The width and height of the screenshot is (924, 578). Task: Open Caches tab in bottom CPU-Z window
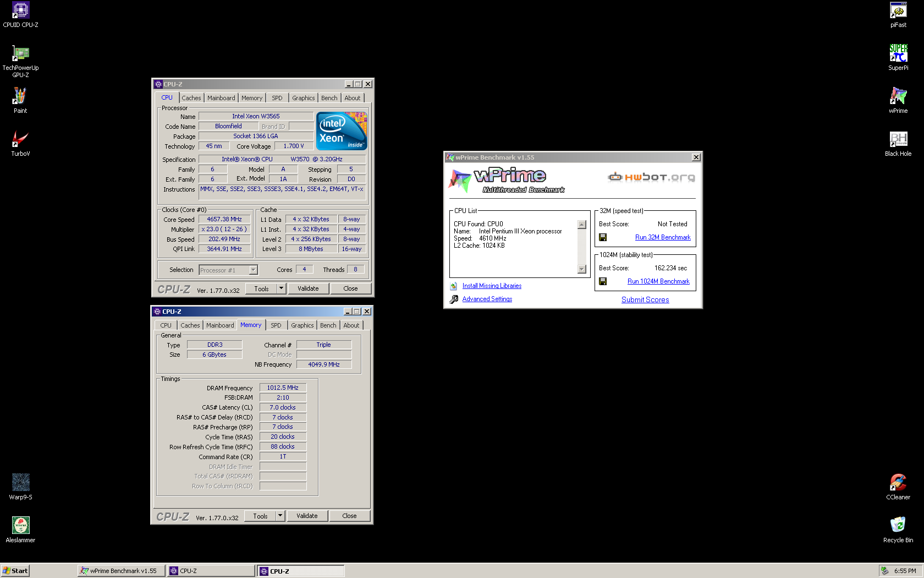[x=190, y=325]
